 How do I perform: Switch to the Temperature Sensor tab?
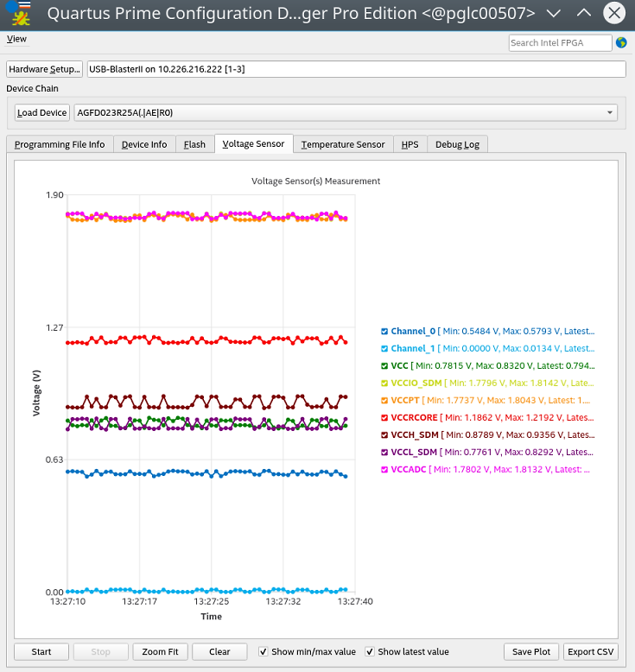[343, 144]
